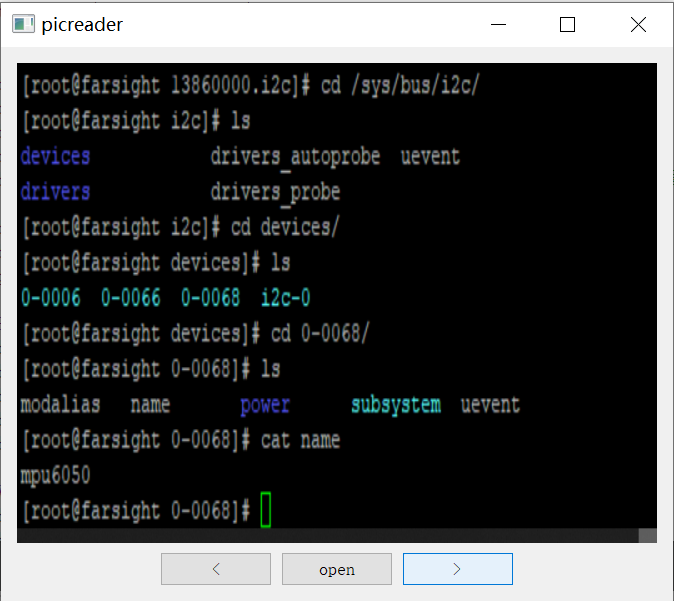Click the previous image arrow button
Viewport: 674px width, 601px height.
point(216,569)
